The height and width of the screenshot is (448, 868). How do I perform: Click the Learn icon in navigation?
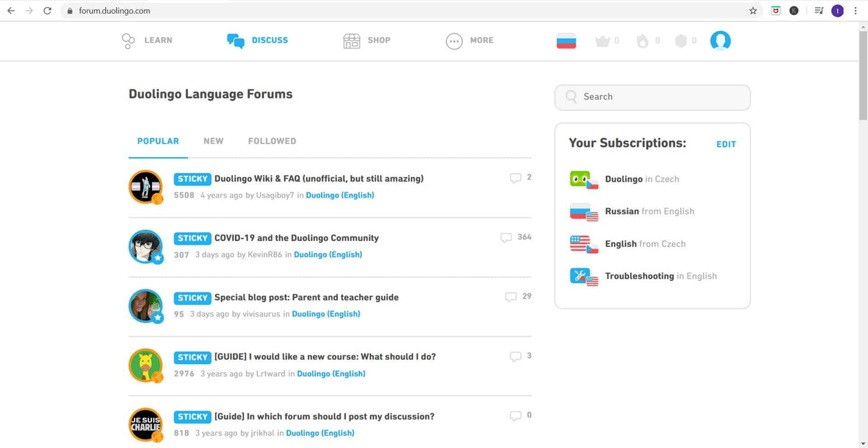[x=128, y=41]
